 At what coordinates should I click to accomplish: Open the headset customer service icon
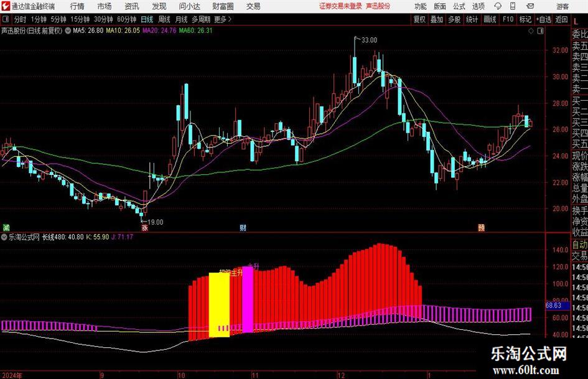pos(498,6)
